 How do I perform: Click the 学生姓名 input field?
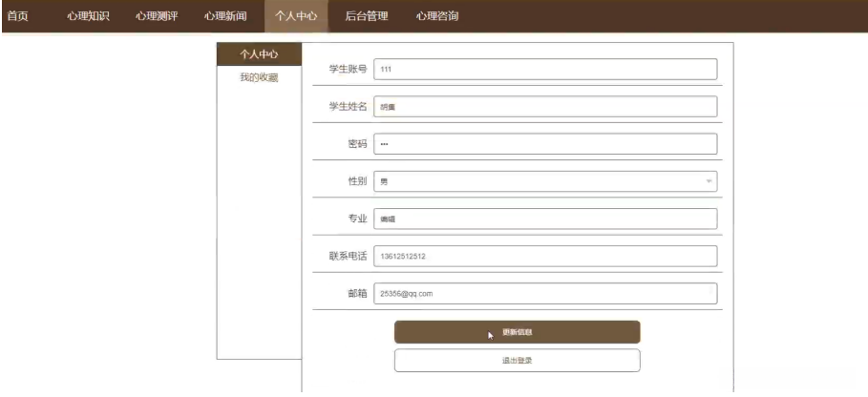coord(545,107)
